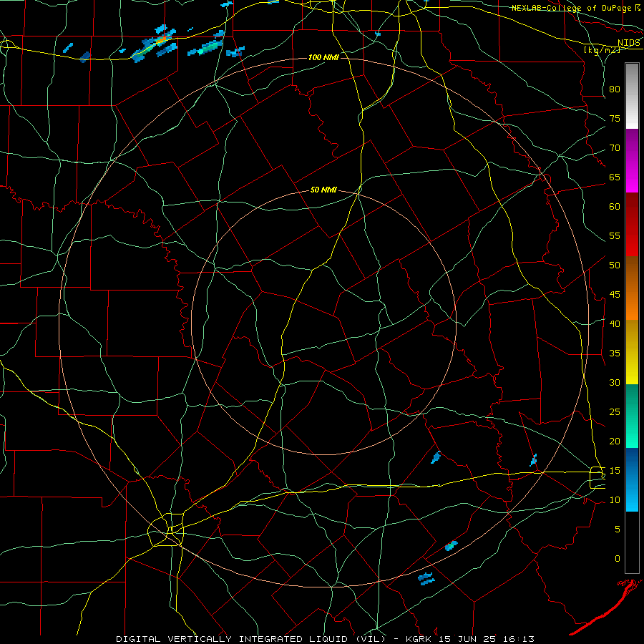Click the 35 value on the scale
The height and width of the screenshot is (644, 644).
[x=615, y=353]
